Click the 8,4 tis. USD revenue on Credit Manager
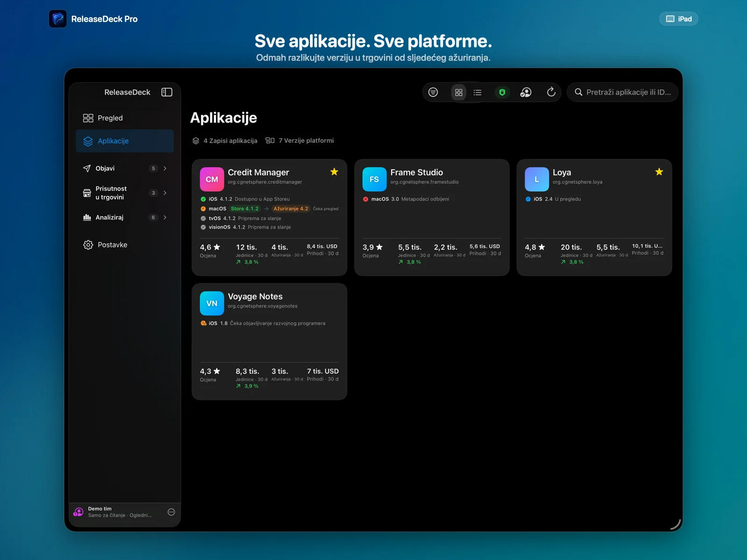 (x=322, y=246)
